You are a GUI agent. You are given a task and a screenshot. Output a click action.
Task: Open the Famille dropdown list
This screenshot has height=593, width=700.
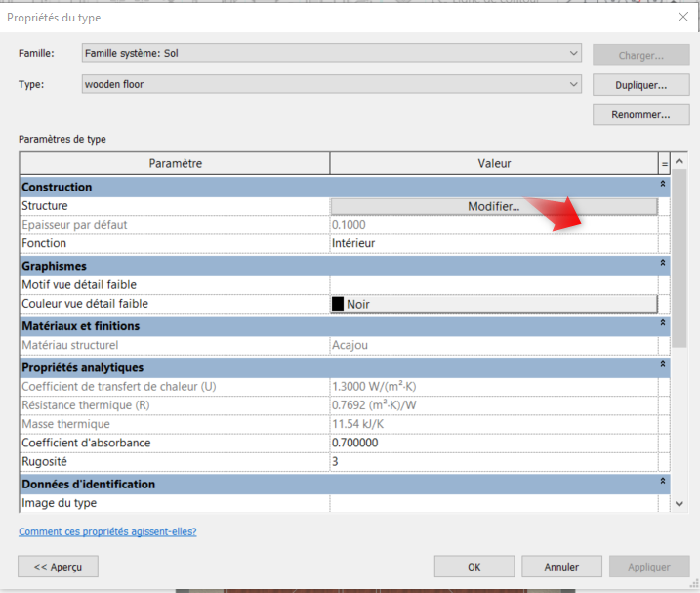click(x=574, y=53)
